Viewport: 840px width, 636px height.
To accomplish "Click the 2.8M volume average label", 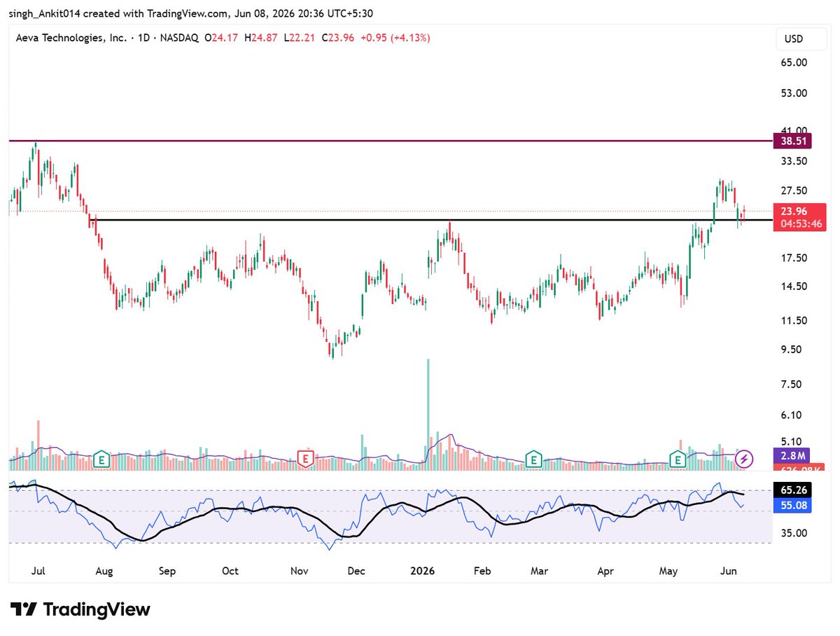I will [x=792, y=456].
